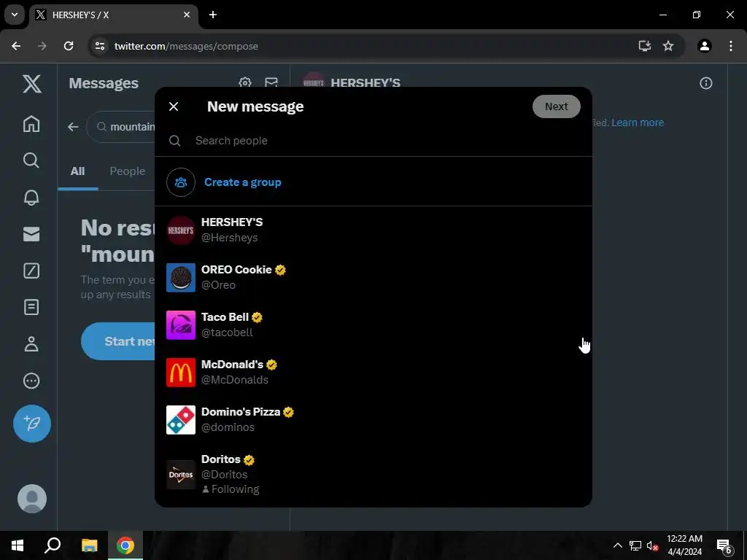Show hidden system tray icons
Screen dimensions: 747x560
[x=617, y=545]
